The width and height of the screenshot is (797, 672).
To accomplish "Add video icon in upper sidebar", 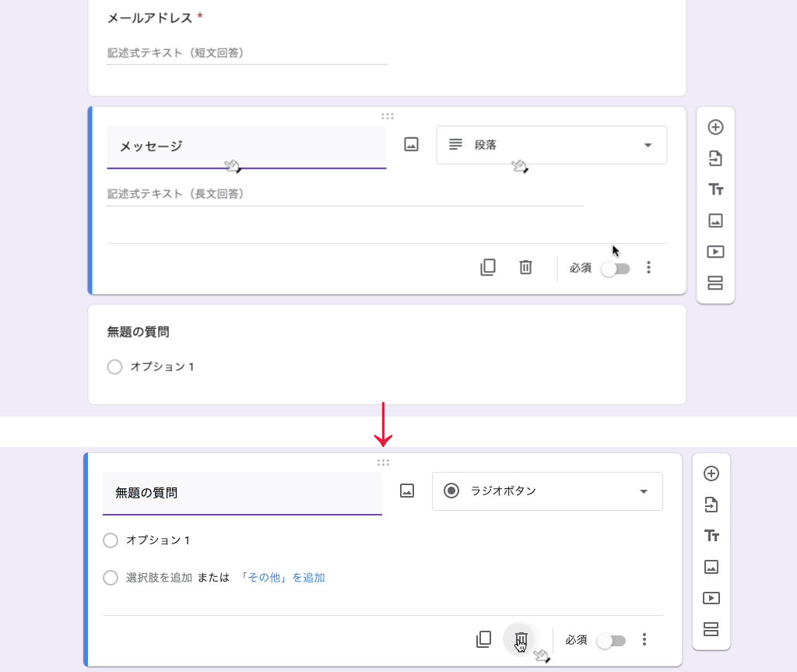I will 715,252.
